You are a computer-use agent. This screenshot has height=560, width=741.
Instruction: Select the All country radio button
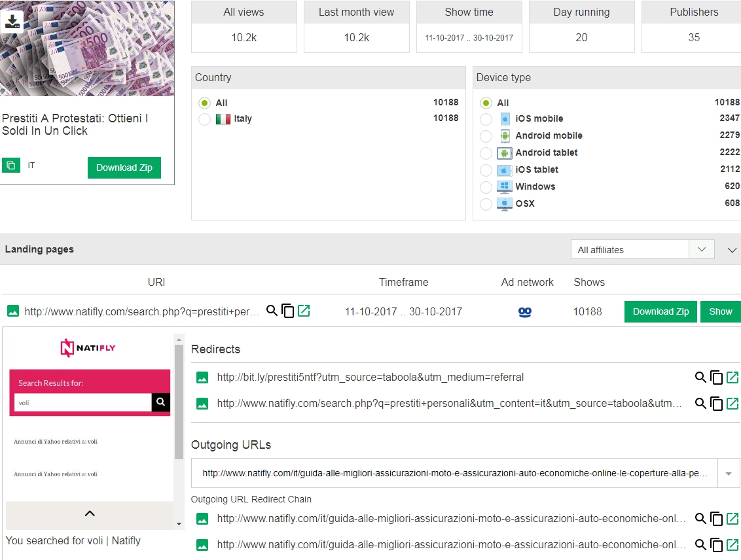coord(204,103)
